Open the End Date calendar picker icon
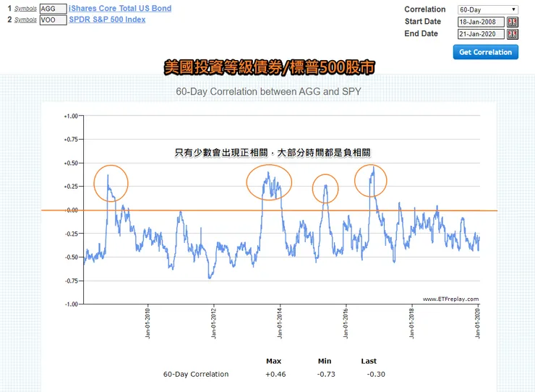 coord(513,34)
